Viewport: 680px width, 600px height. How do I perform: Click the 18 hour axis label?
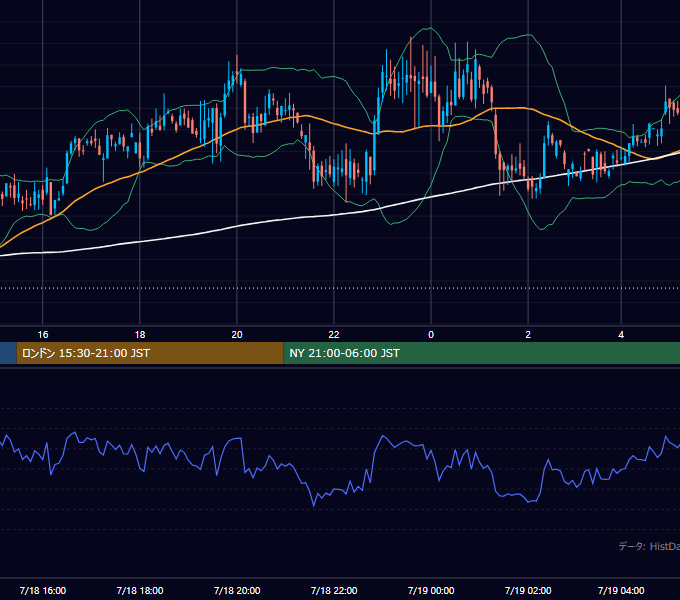(x=140, y=335)
